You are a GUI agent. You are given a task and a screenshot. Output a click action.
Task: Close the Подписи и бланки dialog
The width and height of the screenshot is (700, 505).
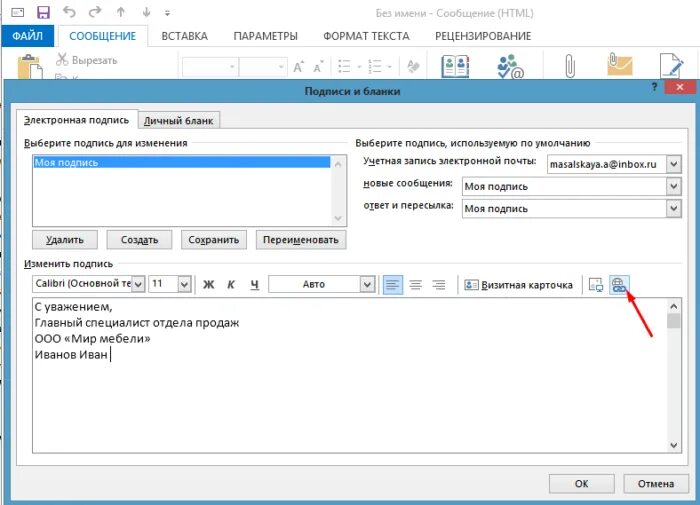coord(679,87)
